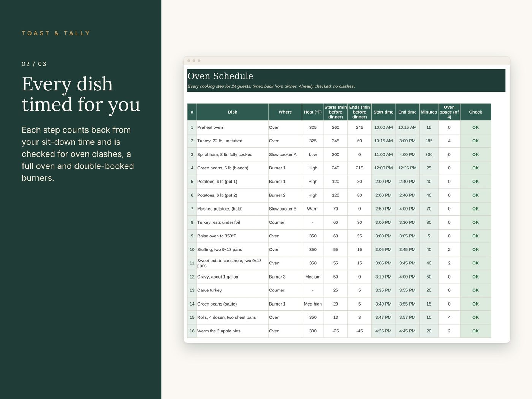Click the TOAST & TALLY brand text

[56, 33]
